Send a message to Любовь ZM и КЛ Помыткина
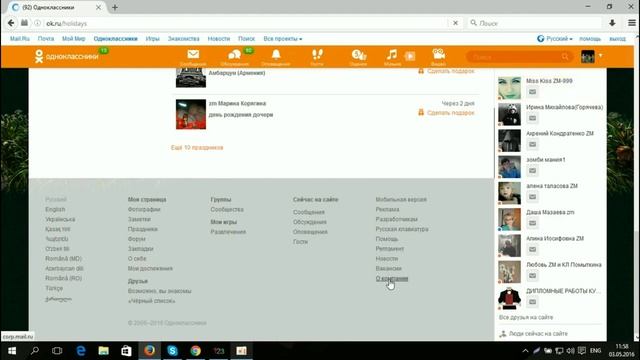 point(532,276)
